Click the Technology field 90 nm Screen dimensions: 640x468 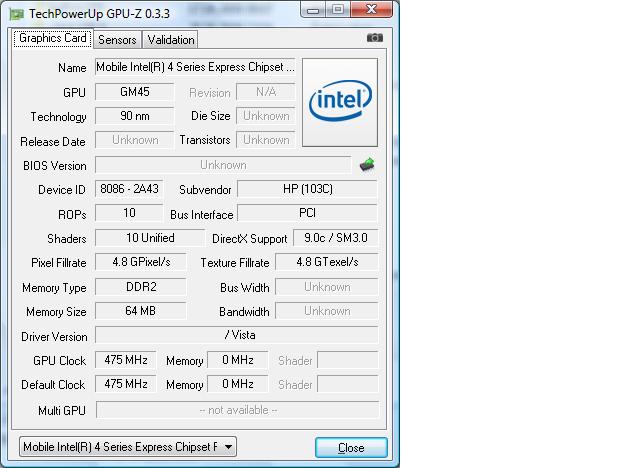(135, 116)
